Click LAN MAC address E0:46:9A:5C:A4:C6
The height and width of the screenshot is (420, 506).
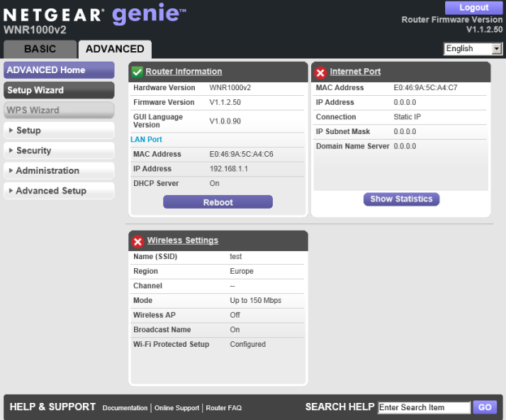click(x=241, y=154)
